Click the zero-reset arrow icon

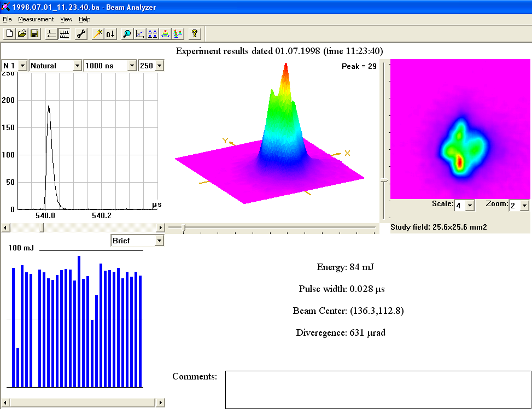[x=110, y=33]
